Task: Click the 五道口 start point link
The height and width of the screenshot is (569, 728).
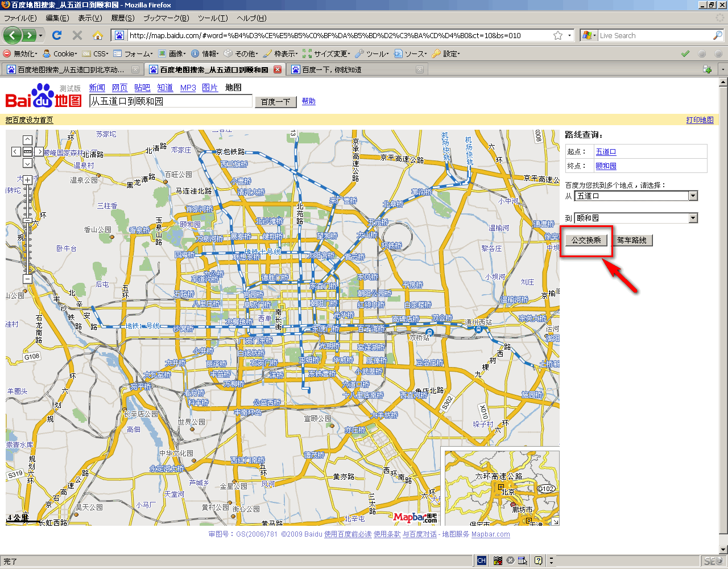Action: click(606, 152)
